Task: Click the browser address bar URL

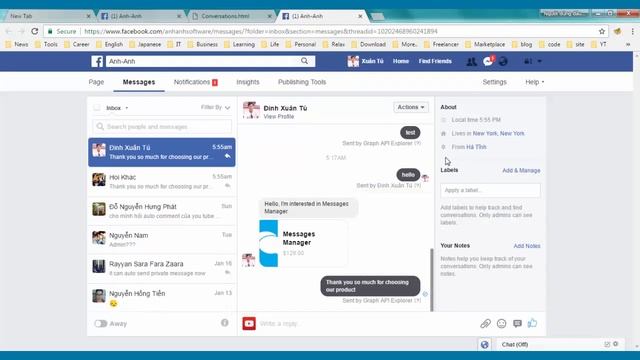Action: pos(260,31)
